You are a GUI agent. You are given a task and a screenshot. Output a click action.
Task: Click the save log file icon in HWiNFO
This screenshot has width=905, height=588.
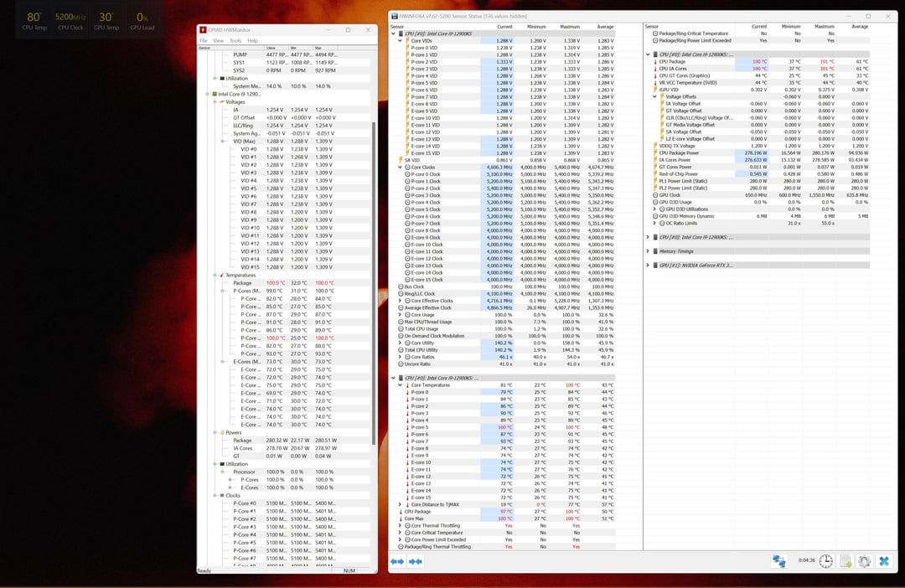846,561
